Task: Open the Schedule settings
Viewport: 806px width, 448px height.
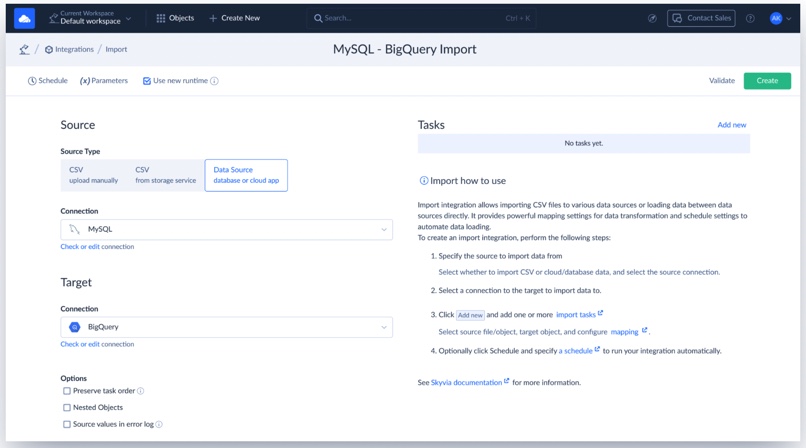Action: tap(48, 81)
